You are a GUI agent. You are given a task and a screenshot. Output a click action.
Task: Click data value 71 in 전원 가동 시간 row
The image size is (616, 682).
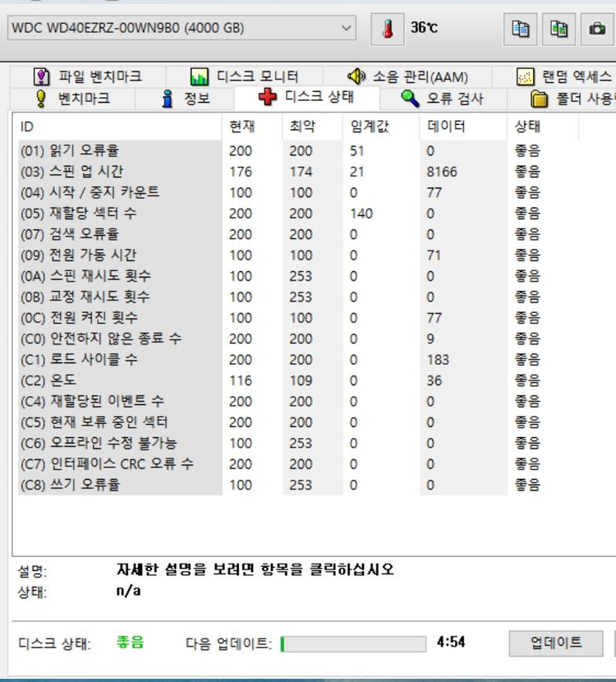pyautogui.click(x=434, y=256)
